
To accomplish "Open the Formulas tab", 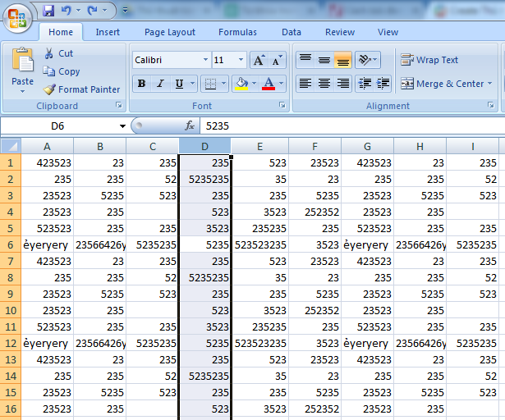I will (237, 32).
